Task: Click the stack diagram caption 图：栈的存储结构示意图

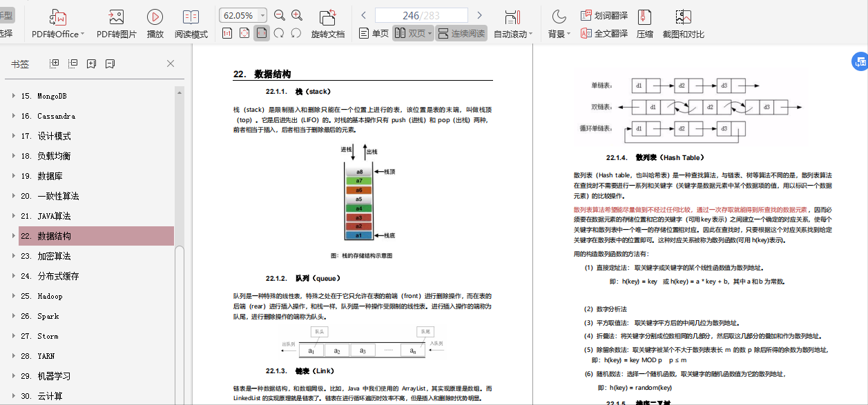Action: point(362,255)
